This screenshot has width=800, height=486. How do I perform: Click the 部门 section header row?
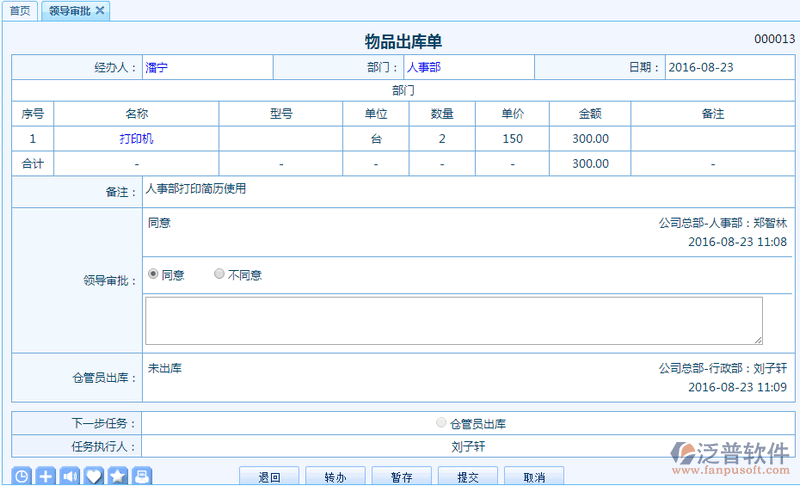pyautogui.click(x=403, y=91)
